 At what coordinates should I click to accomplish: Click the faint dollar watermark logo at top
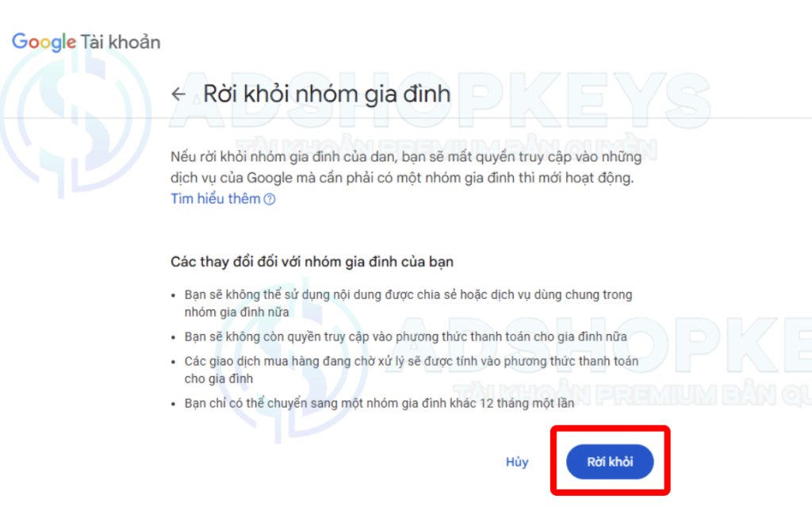click(75, 118)
